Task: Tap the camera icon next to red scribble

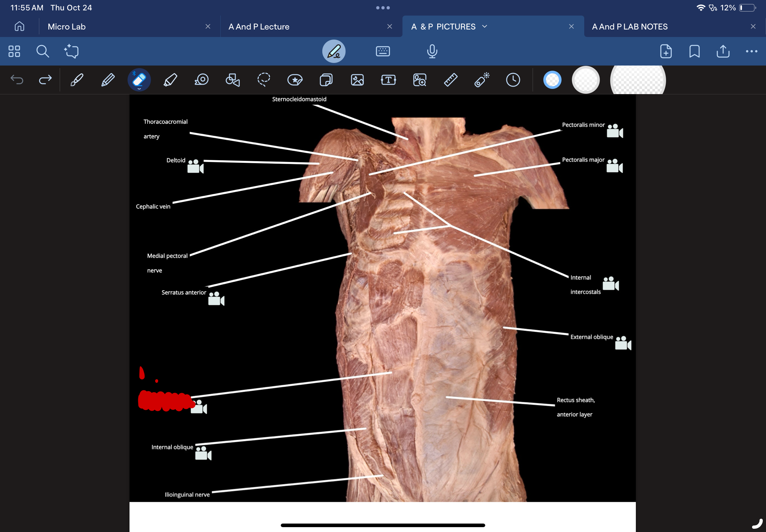Action: 199,407
